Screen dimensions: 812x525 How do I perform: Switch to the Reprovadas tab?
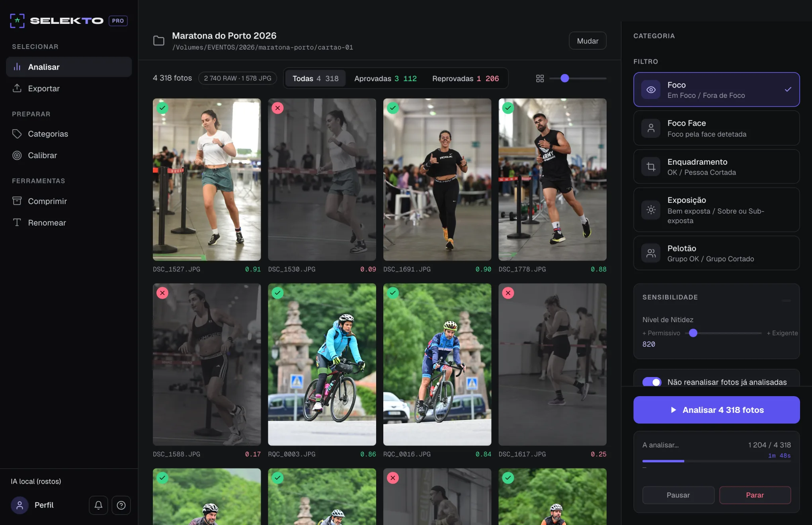coord(465,78)
